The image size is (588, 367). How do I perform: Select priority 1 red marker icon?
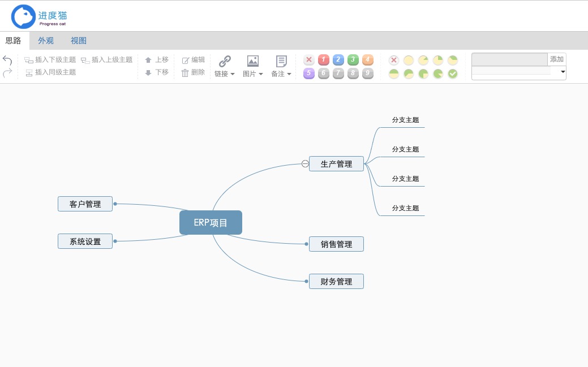pos(323,59)
